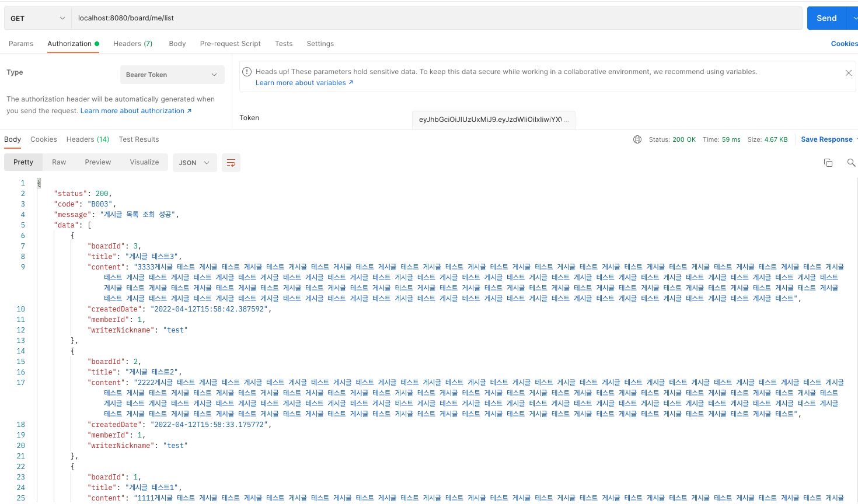
Task: Open the Learn more about variables link
Action: pyautogui.click(x=304, y=82)
